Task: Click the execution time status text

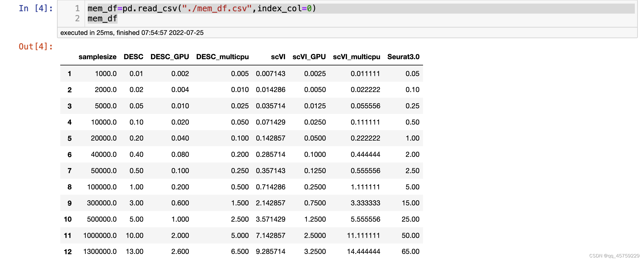Action: [132, 33]
